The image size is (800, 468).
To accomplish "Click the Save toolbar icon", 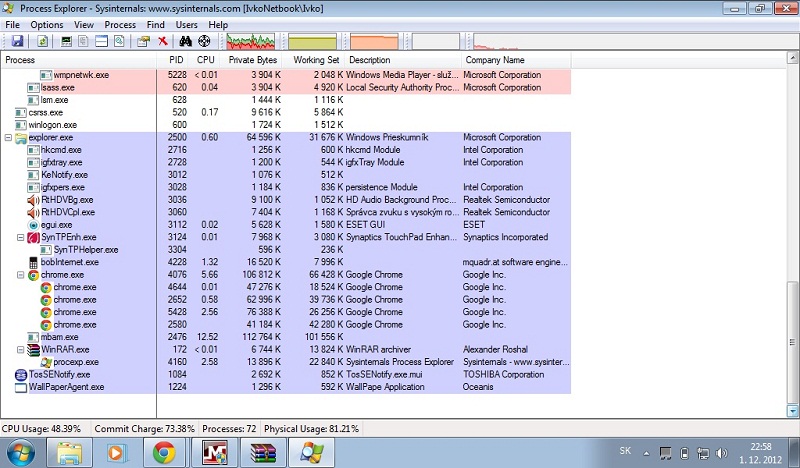I will click(x=17, y=42).
